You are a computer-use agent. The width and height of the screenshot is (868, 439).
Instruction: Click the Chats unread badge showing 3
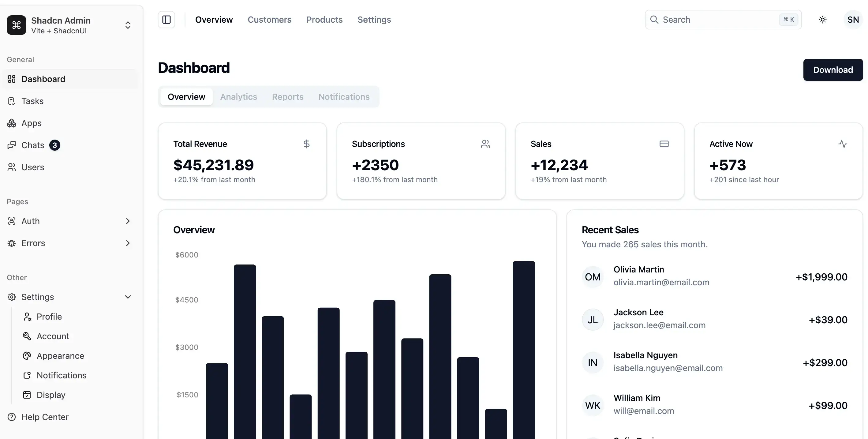[x=54, y=145]
